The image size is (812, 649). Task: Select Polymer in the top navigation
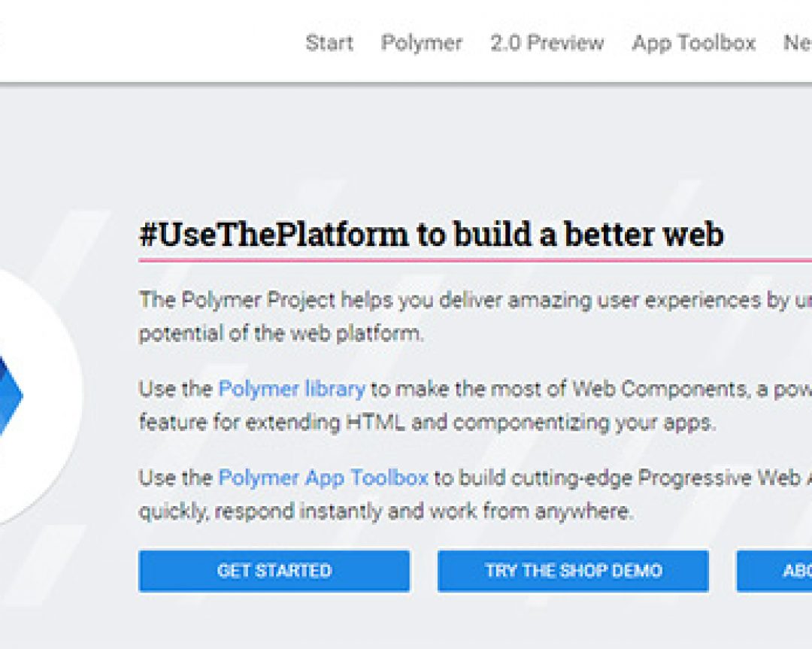[421, 43]
